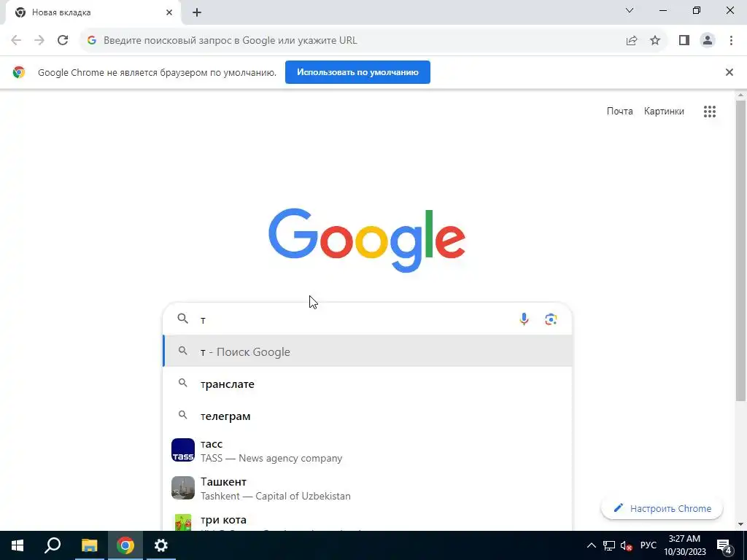Viewport: 747px width, 560px height.
Task: Open the notification center icon
Action: 724,545
